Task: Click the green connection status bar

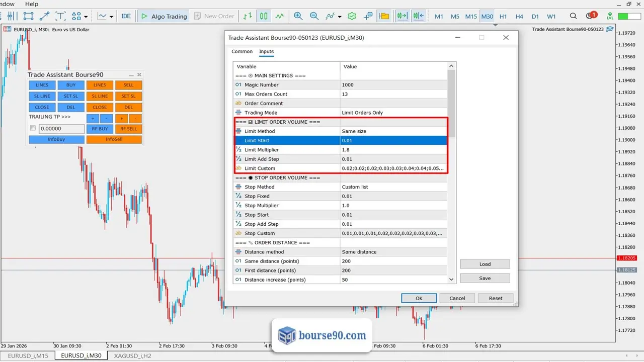Action: pyautogui.click(x=629, y=16)
